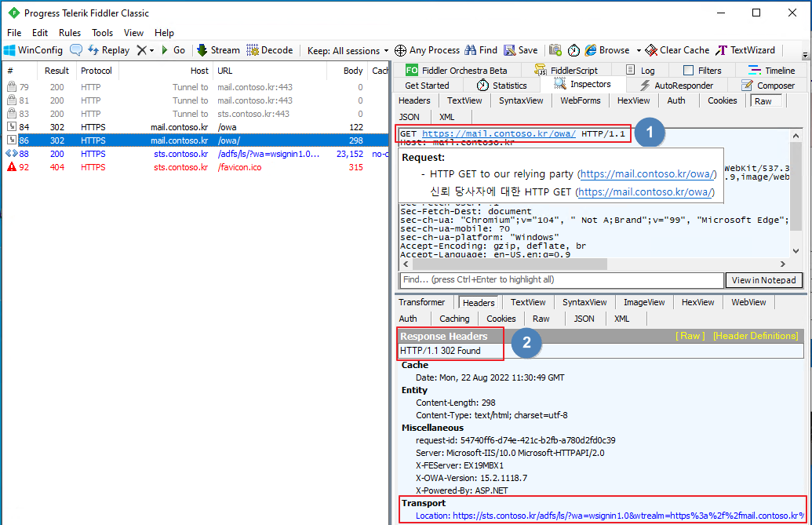Open the Statistics tab

502,86
